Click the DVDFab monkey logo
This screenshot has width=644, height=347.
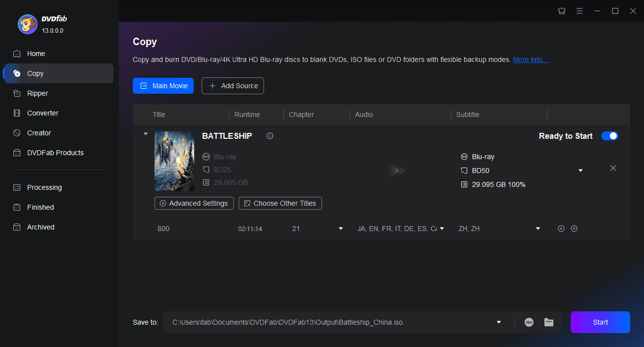(x=27, y=24)
